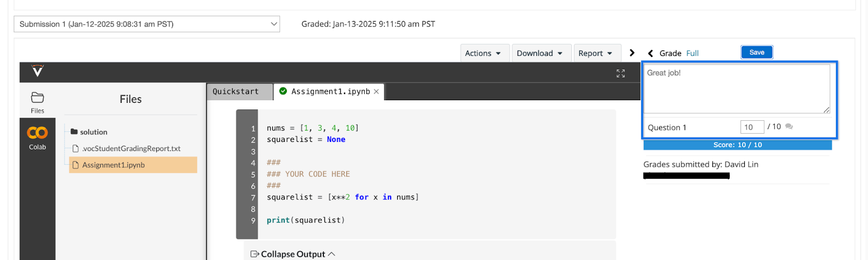The height and width of the screenshot is (260, 868).
Task: Click the file icon beside .vocStudentGradingReport.txt
Action: click(x=76, y=148)
